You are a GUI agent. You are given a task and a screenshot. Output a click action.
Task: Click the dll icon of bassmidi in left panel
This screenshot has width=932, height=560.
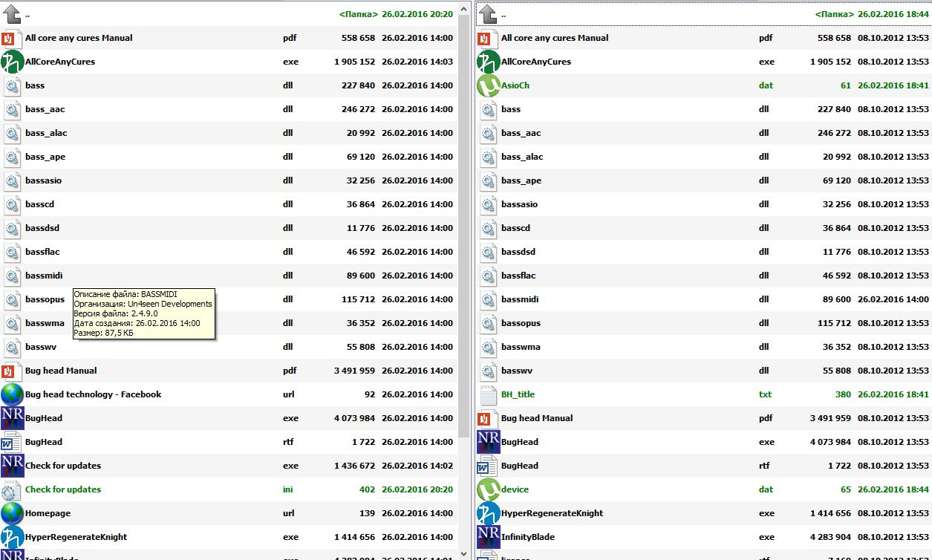coord(11,276)
